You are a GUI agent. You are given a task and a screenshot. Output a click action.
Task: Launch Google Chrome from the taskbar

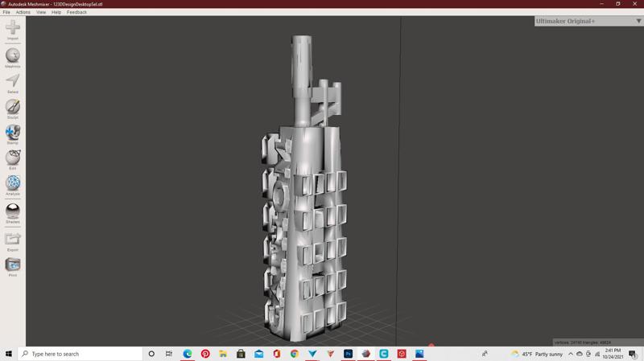click(x=295, y=354)
